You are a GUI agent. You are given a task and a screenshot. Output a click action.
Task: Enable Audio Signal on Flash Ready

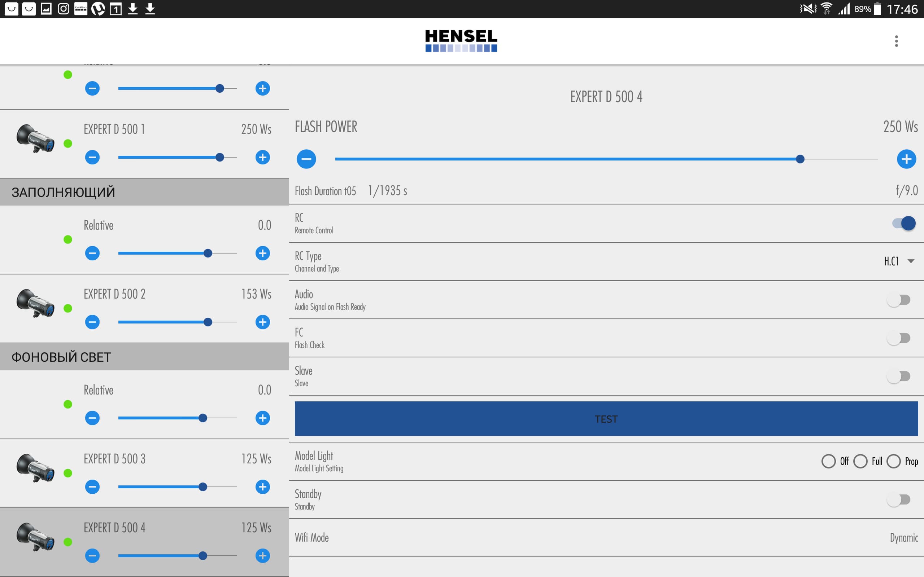pyautogui.click(x=898, y=300)
